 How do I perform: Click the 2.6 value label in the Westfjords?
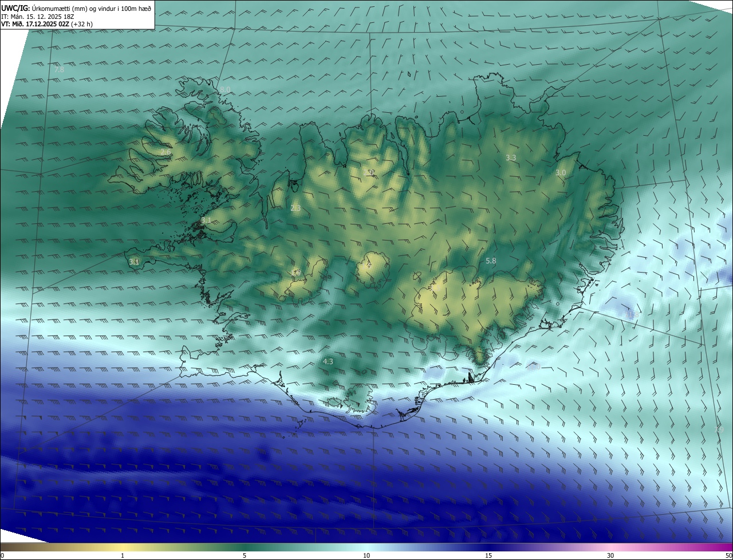coord(165,153)
